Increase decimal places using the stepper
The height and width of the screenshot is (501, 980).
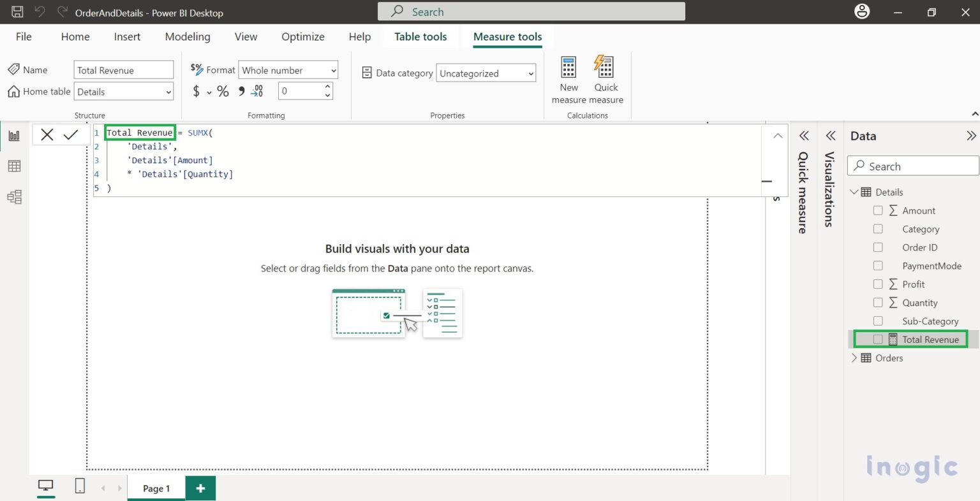(x=327, y=87)
